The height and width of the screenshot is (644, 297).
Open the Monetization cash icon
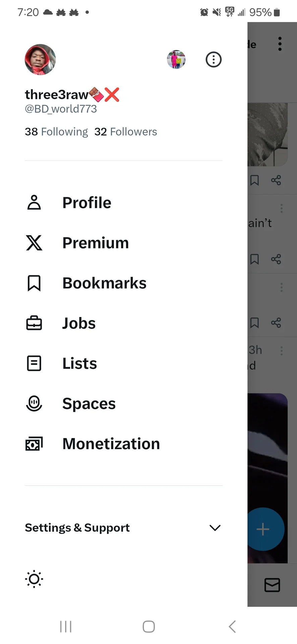pos(34,444)
